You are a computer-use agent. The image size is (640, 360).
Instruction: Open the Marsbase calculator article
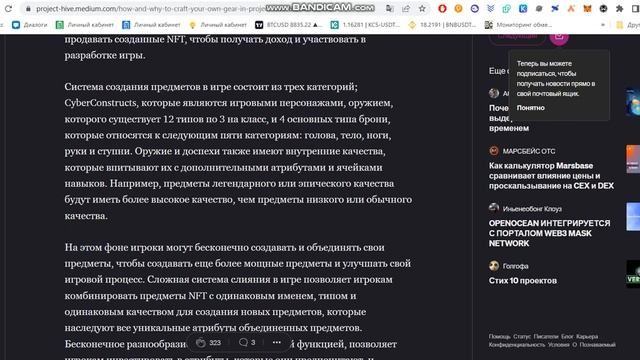[x=551, y=176]
